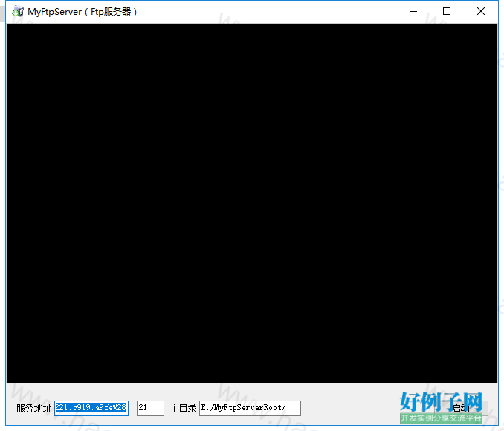The height and width of the screenshot is (431, 504).
Task: Click the 服务地址 label
Action: click(33, 408)
